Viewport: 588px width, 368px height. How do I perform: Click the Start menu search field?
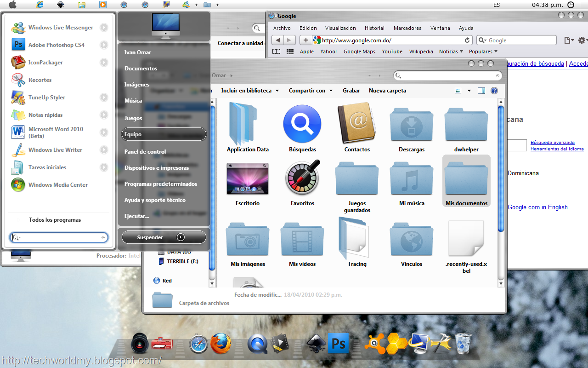pos(59,237)
